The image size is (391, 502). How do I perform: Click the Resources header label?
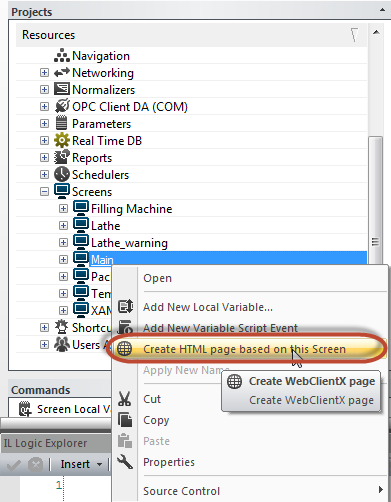[x=49, y=35]
